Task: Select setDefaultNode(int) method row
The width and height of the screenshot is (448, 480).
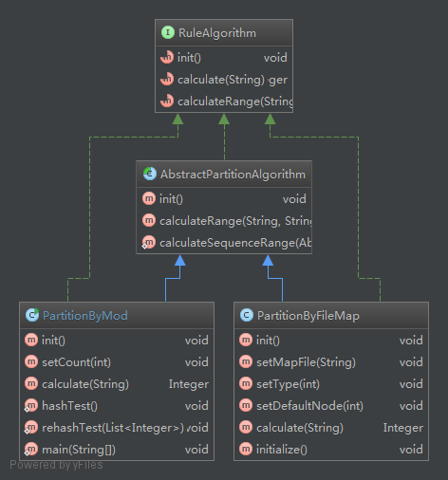Action: pos(331,406)
